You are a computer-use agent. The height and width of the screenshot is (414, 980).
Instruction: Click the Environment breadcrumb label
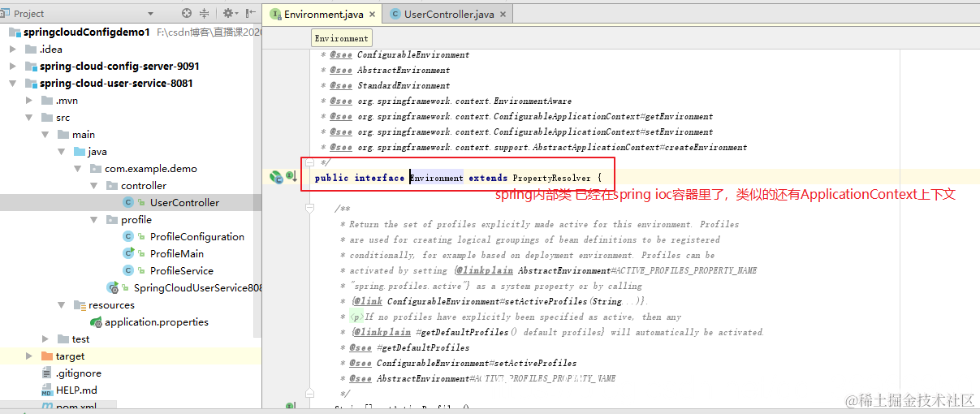(x=341, y=38)
